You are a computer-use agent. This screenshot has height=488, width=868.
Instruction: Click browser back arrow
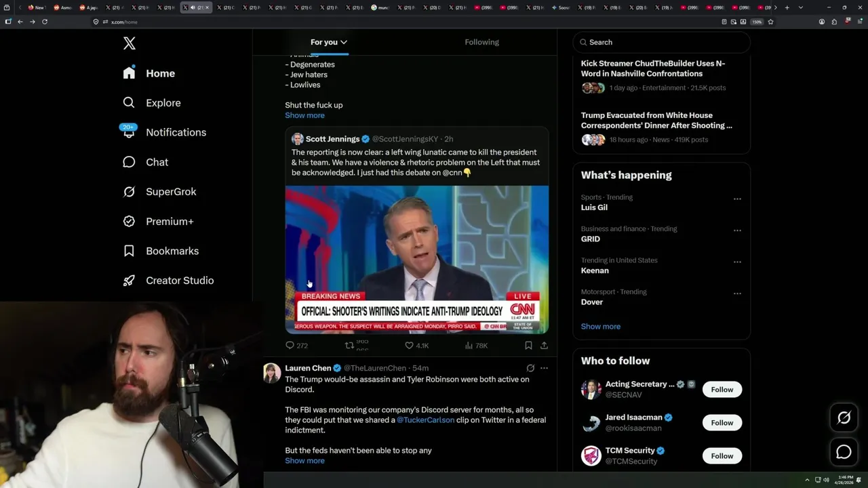pos(20,22)
